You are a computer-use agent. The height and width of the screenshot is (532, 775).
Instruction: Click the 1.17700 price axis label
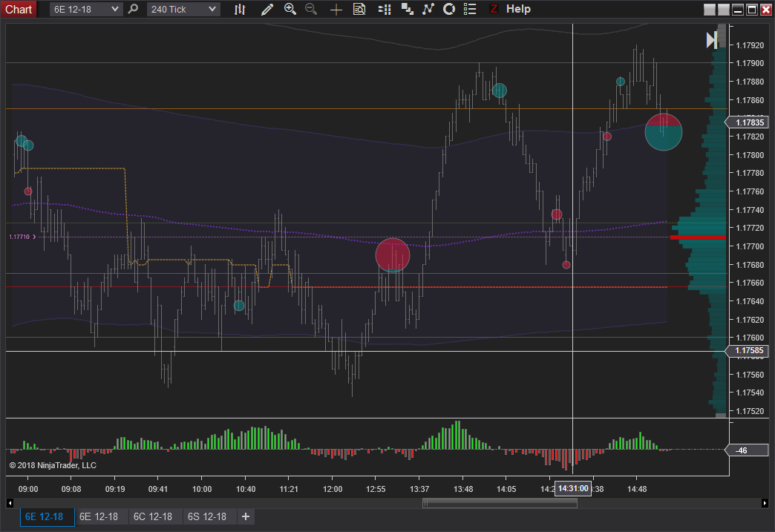pyautogui.click(x=750, y=246)
